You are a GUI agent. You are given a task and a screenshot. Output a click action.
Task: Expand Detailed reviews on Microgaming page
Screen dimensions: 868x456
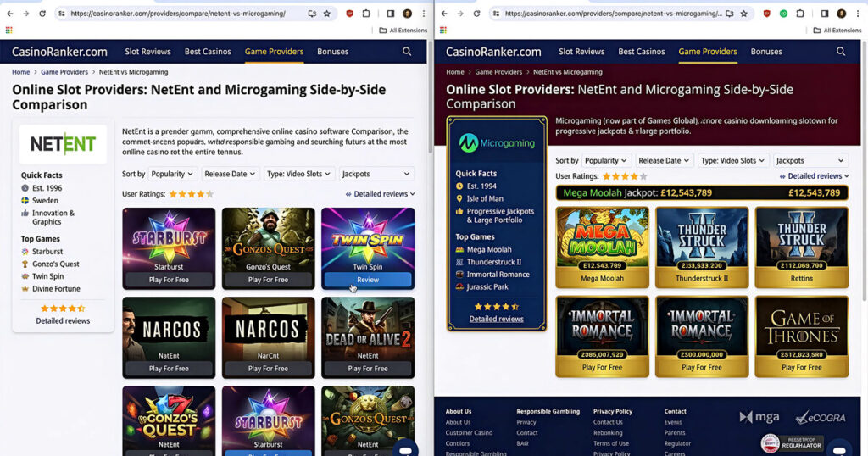tap(815, 176)
